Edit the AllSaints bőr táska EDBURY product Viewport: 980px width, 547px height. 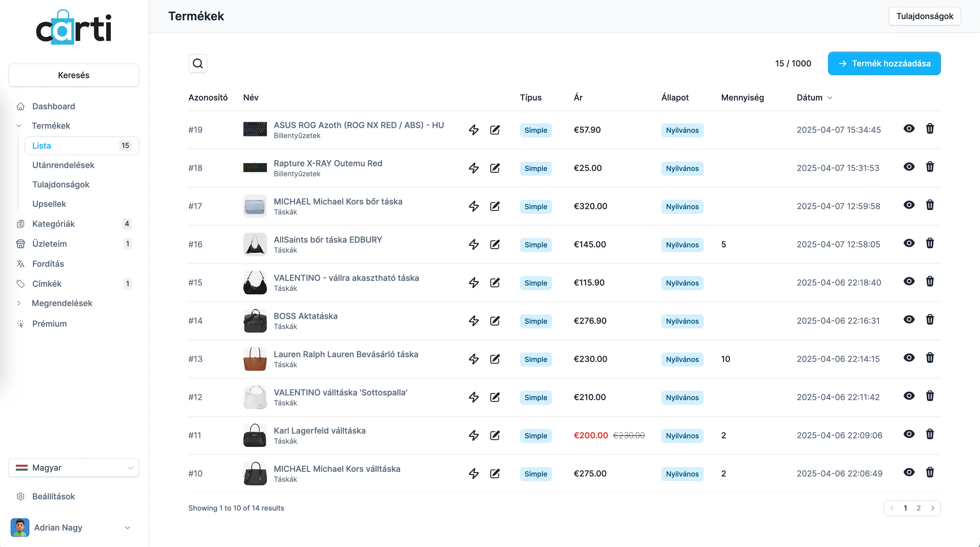[495, 244]
